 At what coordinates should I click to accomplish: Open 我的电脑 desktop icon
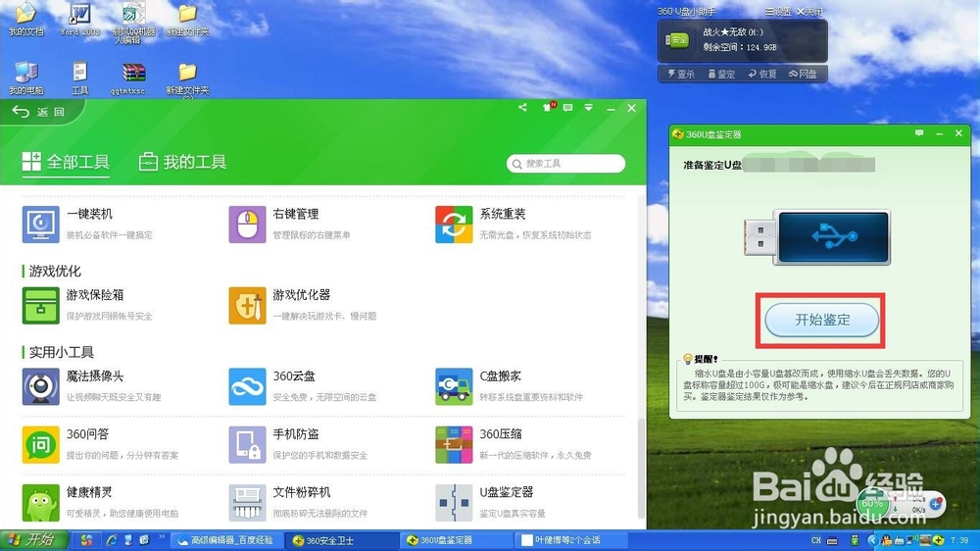26,77
